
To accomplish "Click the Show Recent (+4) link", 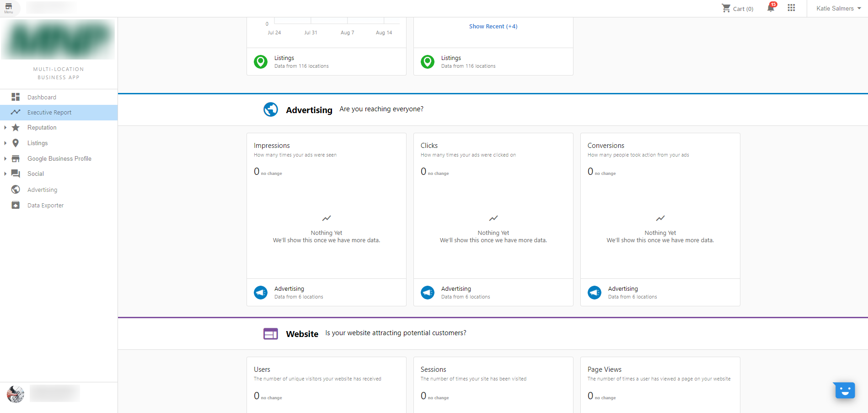I will pos(493,27).
